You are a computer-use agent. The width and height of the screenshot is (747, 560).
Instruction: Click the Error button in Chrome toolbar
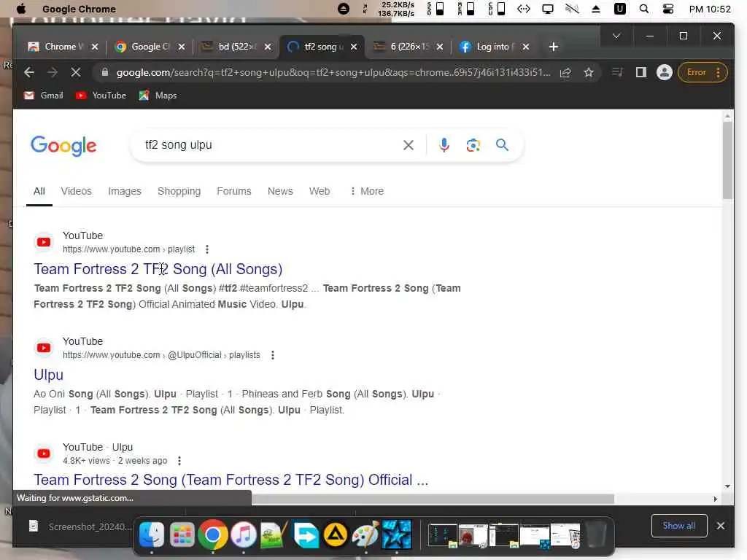[703, 72]
